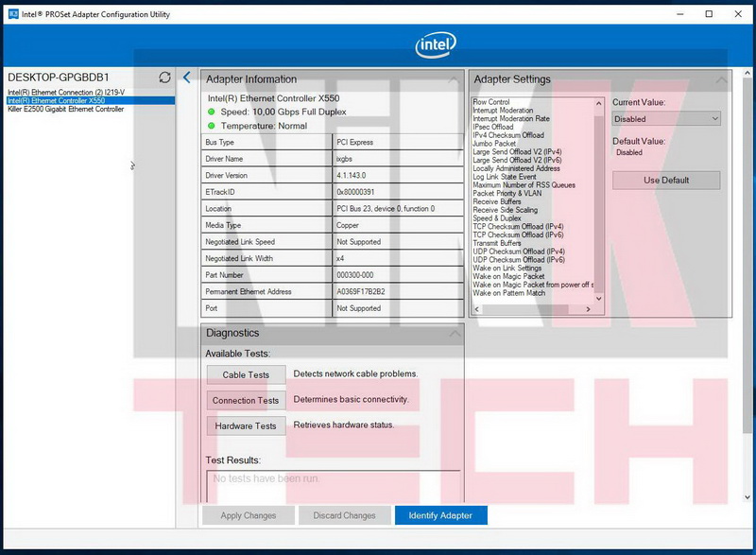Run Cable Tests
The width and height of the screenshot is (756, 555).
[246, 374]
